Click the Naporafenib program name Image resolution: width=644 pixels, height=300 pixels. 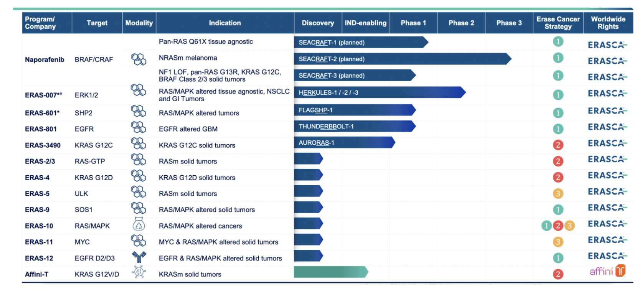[45, 59]
